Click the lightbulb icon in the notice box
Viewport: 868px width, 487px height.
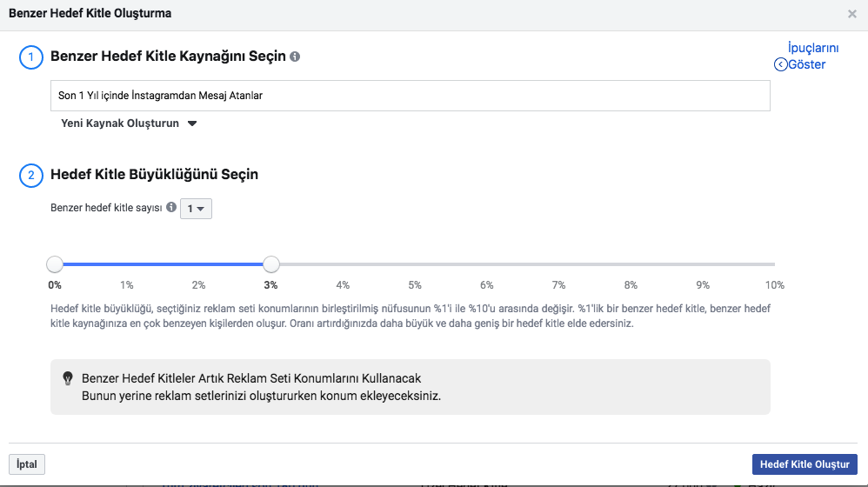(x=68, y=378)
